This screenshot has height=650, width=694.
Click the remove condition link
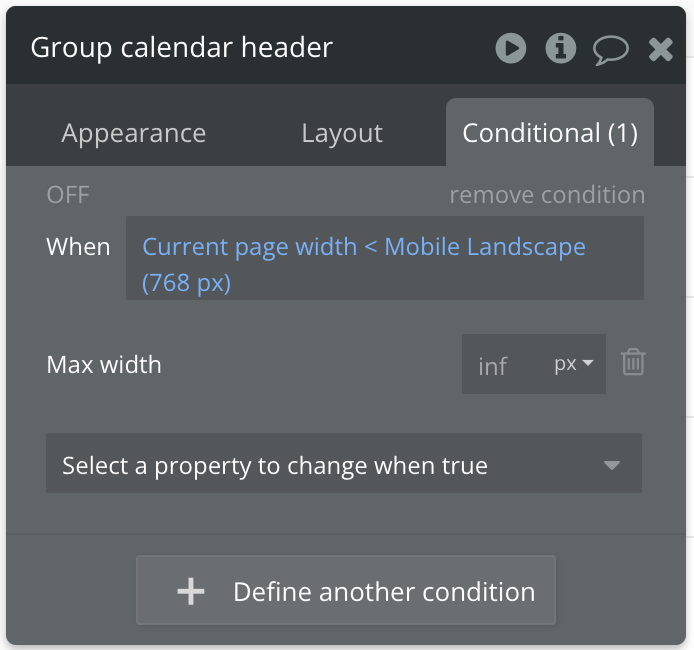click(547, 195)
